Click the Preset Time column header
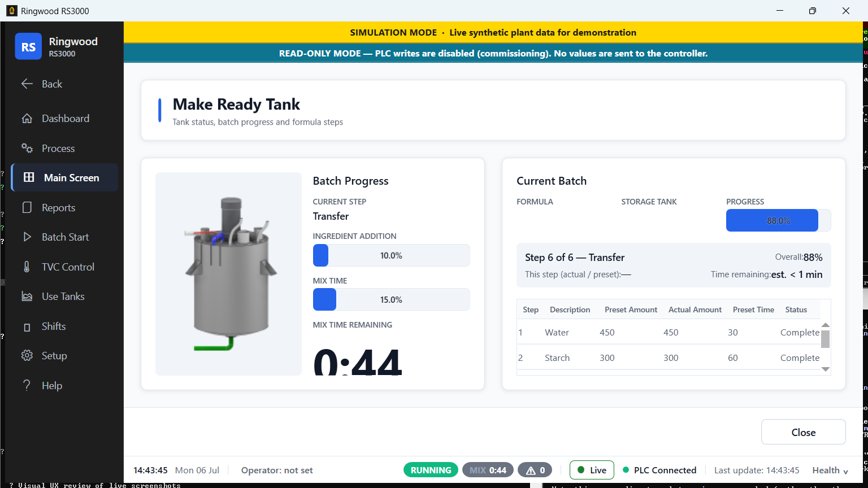This screenshot has height=488, width=868. 753,310
